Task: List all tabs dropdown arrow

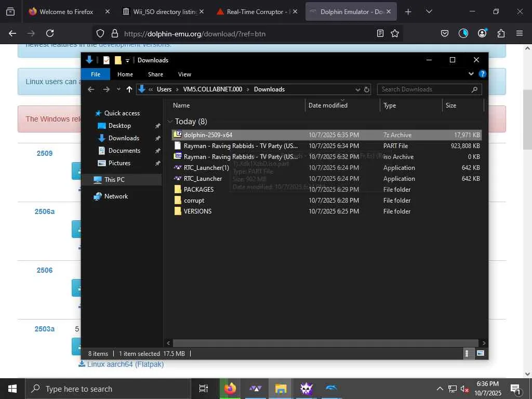Action: [x=429, y=11]
